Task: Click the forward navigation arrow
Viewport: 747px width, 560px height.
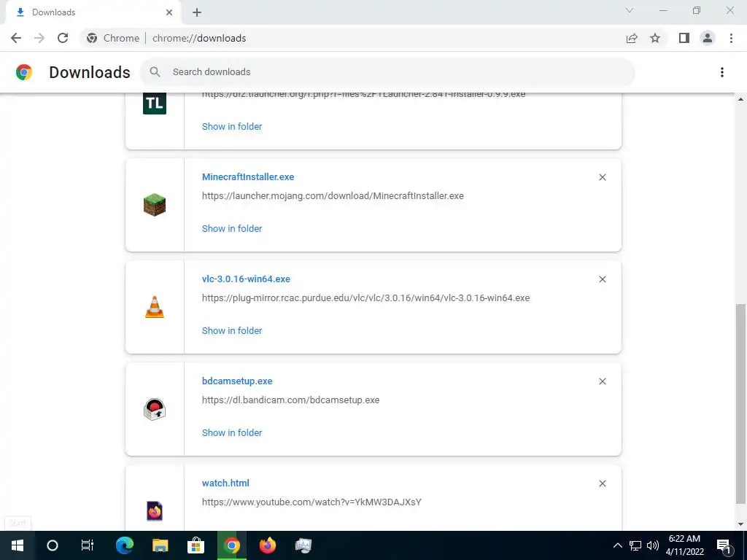Action: tap(39, 38)
